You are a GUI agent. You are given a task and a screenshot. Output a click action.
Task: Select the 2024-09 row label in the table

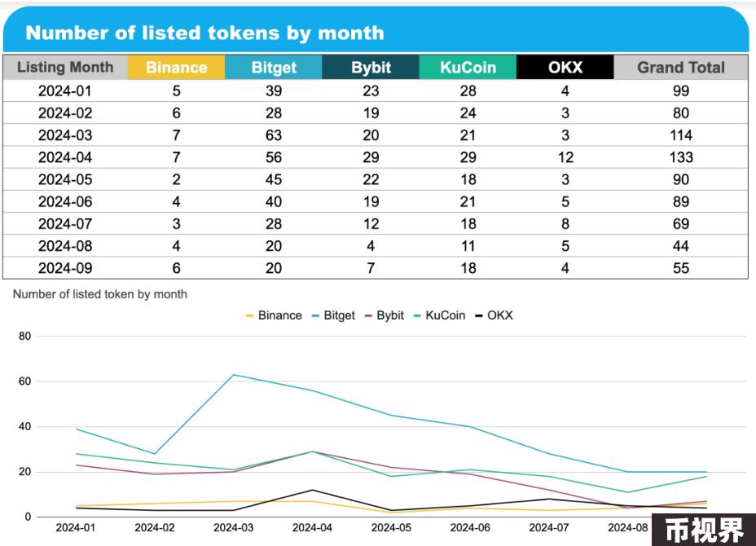click(65, 268)
